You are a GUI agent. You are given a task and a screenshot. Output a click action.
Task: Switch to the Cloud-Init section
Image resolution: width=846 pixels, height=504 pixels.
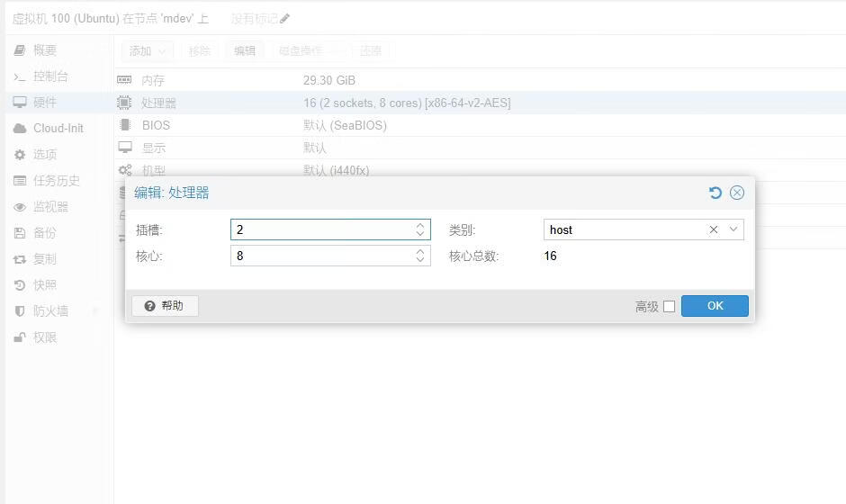(x=58, y=128)
